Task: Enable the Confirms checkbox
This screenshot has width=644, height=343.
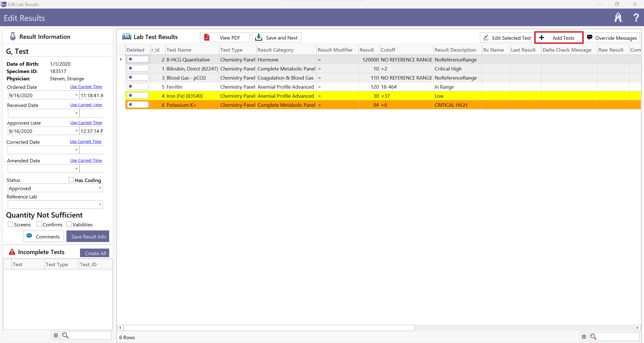Action: click(38, 224)
